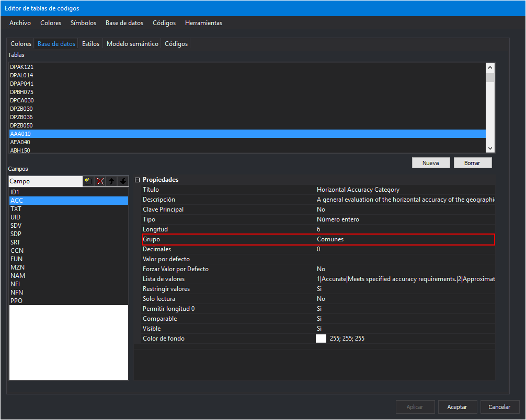526x420 pixels.
Task: Select the NAM field in Campos list
Action: (18, 276)
